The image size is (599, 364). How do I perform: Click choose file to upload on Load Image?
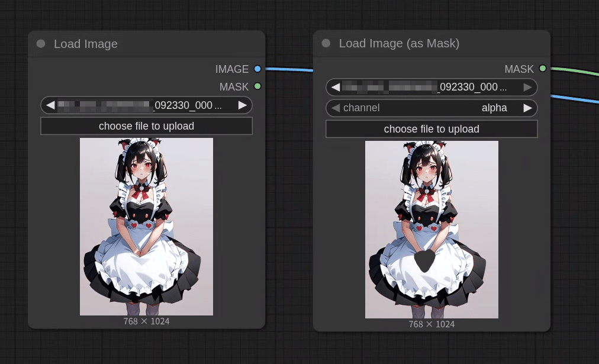146,125
